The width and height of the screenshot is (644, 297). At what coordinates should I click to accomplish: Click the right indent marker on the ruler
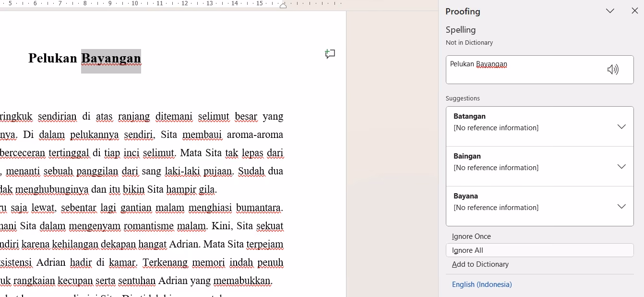coord(283,5)
